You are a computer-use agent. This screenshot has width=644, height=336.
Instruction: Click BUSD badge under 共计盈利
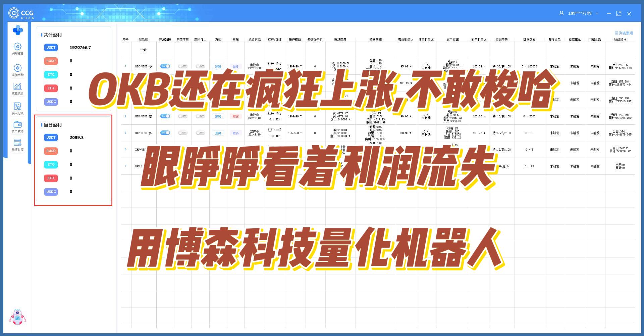point(51,61)
